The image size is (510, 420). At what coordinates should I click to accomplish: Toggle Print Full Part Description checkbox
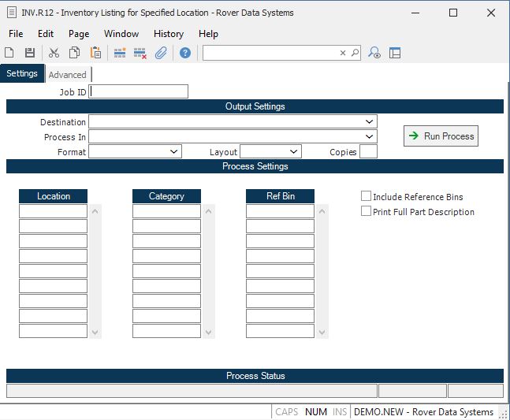[x=367, y=211]
